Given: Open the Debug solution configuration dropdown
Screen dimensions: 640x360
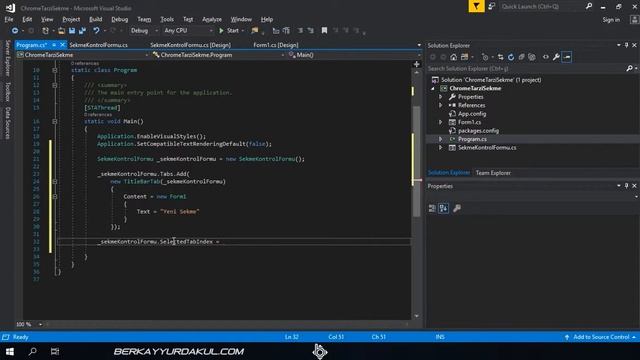Looking at the screenshot, I should tap(144, 31).
